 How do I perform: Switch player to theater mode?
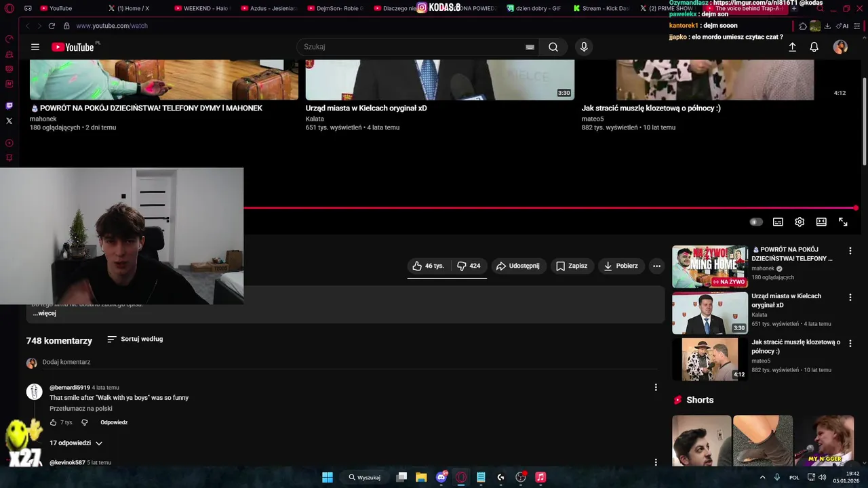pyautogui.click(x=821, y=222)
